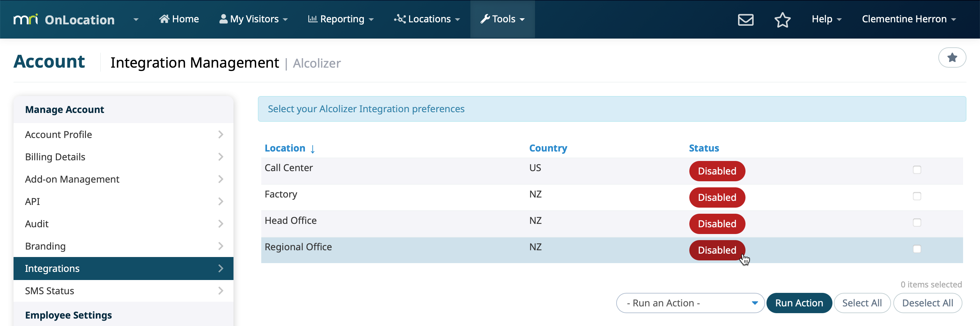The width and height of the screenshot is (980, 326).
Task: Open the API section
Action: (x=123, y=201)
